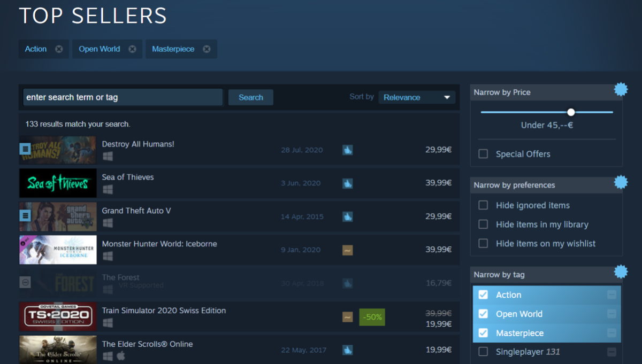Check Hide items in my library
Viewport: 642px width, 364px height.
tap(483, 224)
